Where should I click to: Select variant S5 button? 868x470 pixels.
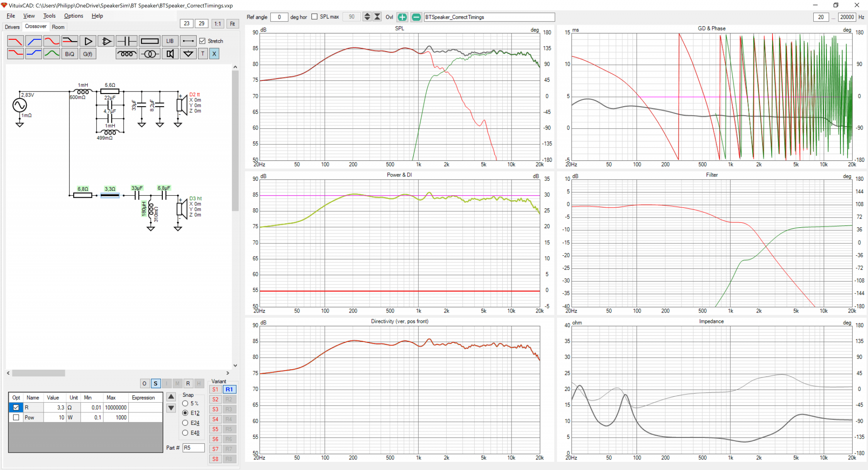pyautogui.click(x=215, y=429)
